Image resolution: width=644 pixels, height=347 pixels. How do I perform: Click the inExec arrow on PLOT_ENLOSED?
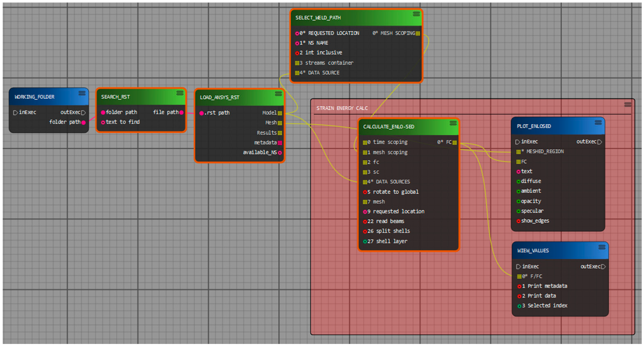517,142
